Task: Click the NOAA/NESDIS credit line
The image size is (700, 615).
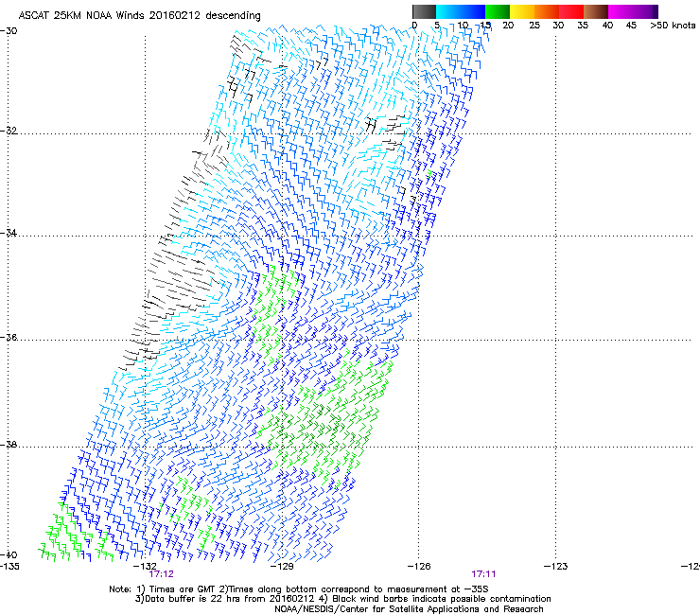Action: [409, 609]
